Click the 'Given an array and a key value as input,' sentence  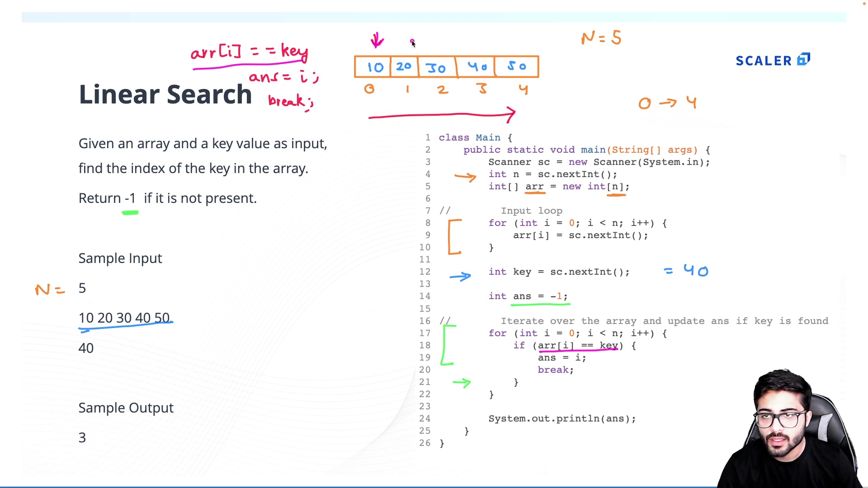[x=203, y=144]
